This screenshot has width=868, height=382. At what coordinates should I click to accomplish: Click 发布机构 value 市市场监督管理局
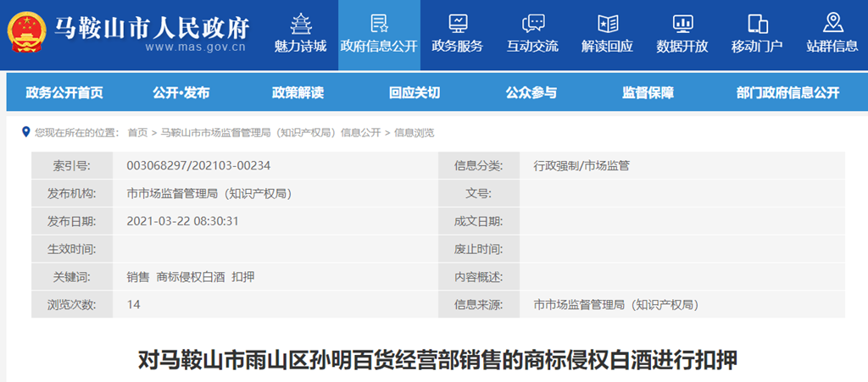(x=209, y=193)
